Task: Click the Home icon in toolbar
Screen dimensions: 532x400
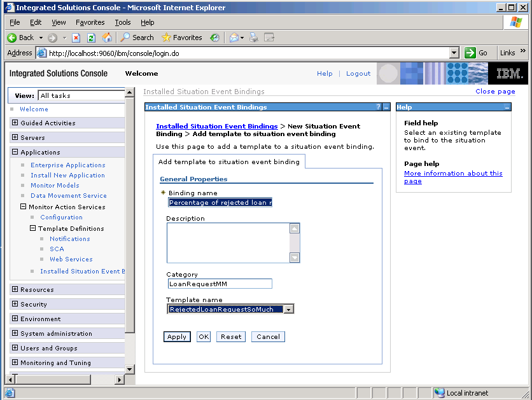Action: [x=107, y=38]
